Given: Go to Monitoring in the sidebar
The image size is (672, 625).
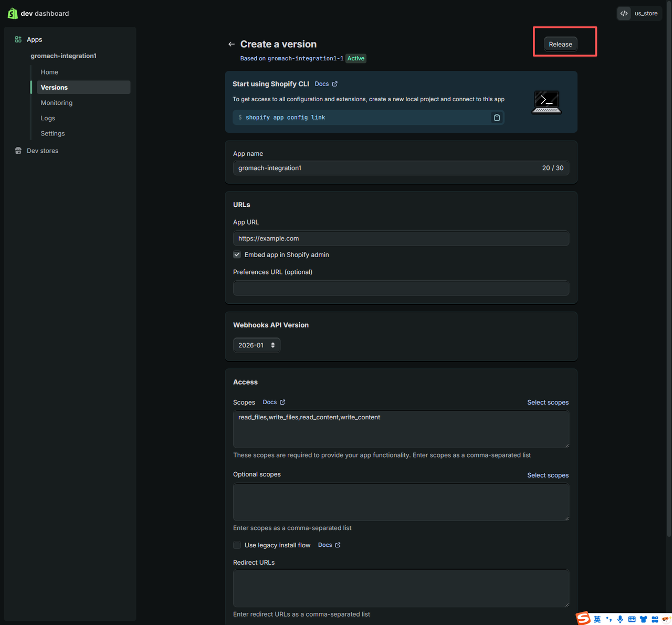Looking at the screenshot, I should click(57, 103).
